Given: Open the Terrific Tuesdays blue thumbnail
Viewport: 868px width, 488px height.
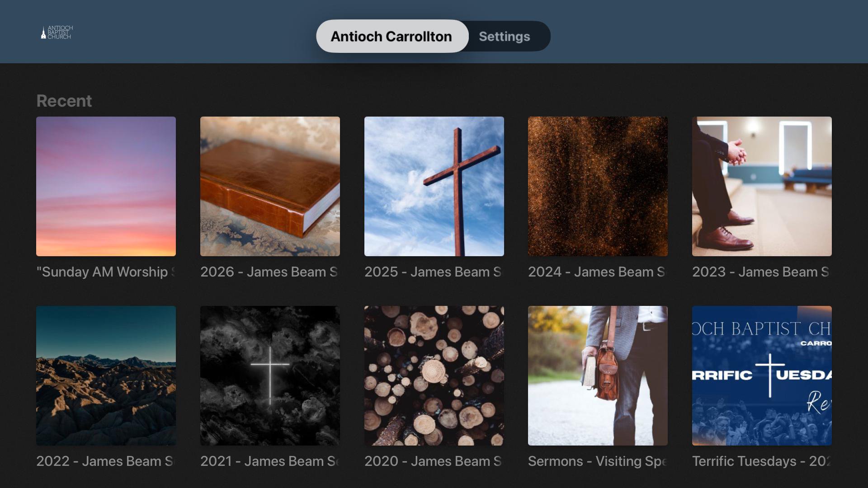Looking at the screenshot, I should 762,375.
